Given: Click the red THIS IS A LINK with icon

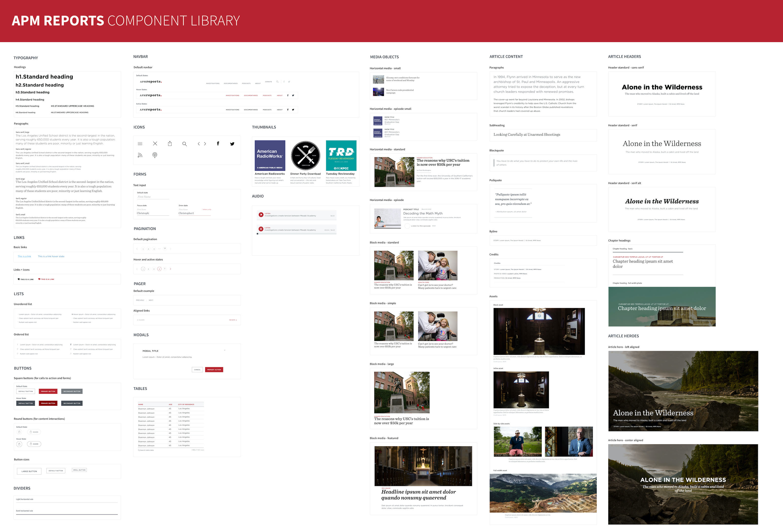Looking at the screenshot, I should click(x=46, y=279).
